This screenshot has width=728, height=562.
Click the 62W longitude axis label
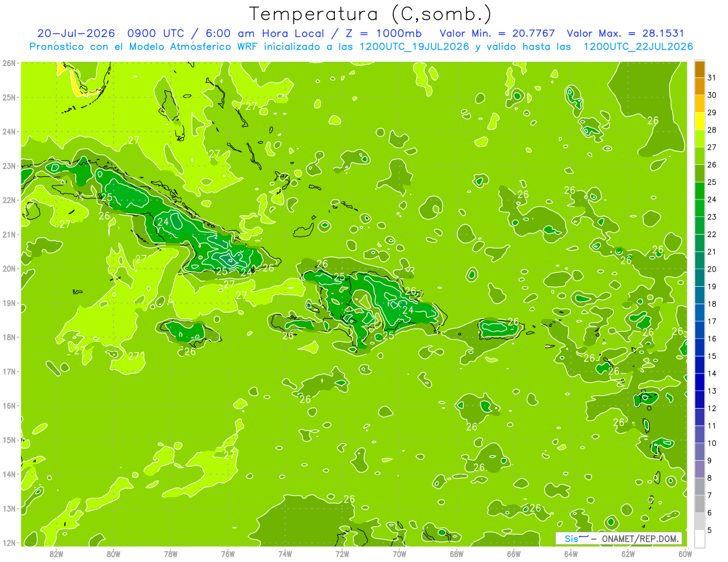tap(628, 554)
